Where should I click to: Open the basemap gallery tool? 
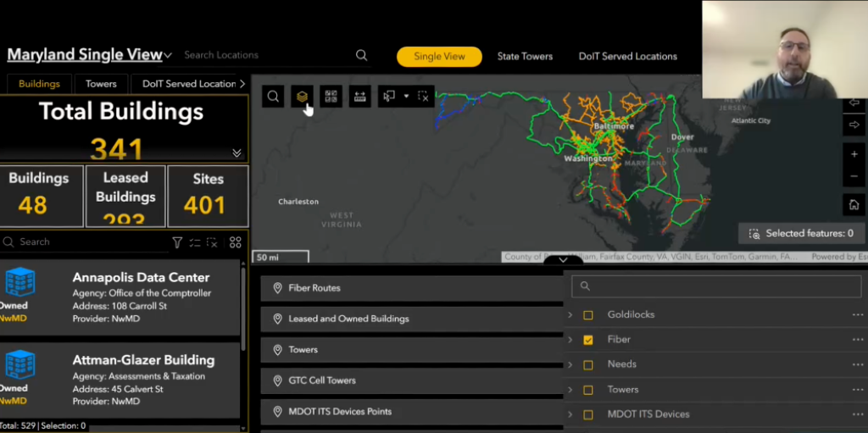coord(331,97)
